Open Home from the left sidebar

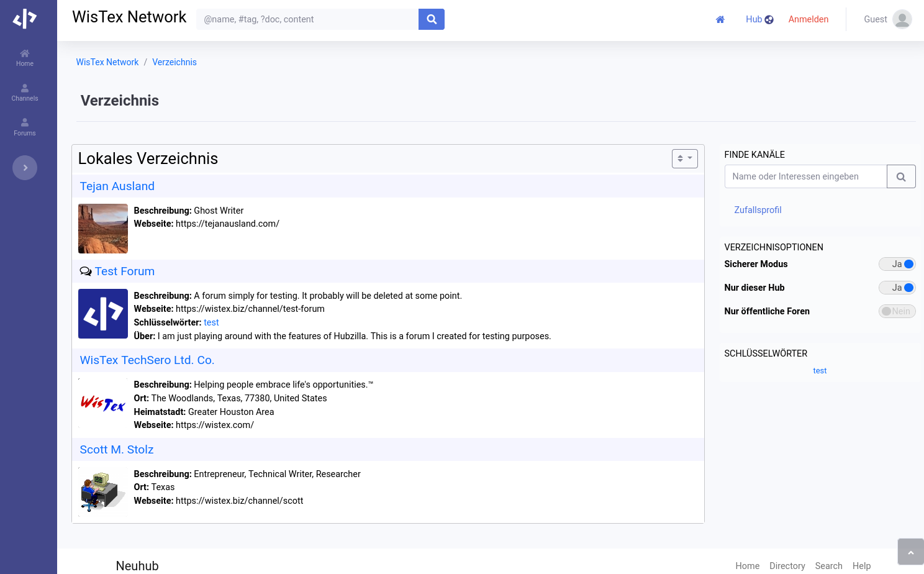[x=25, y=58]
